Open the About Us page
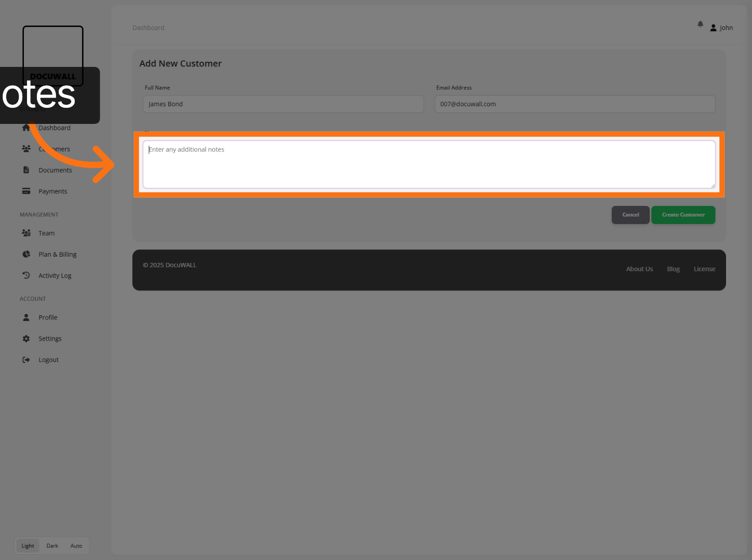This screenshot has width=752, height=560. [x=639, y=269]
